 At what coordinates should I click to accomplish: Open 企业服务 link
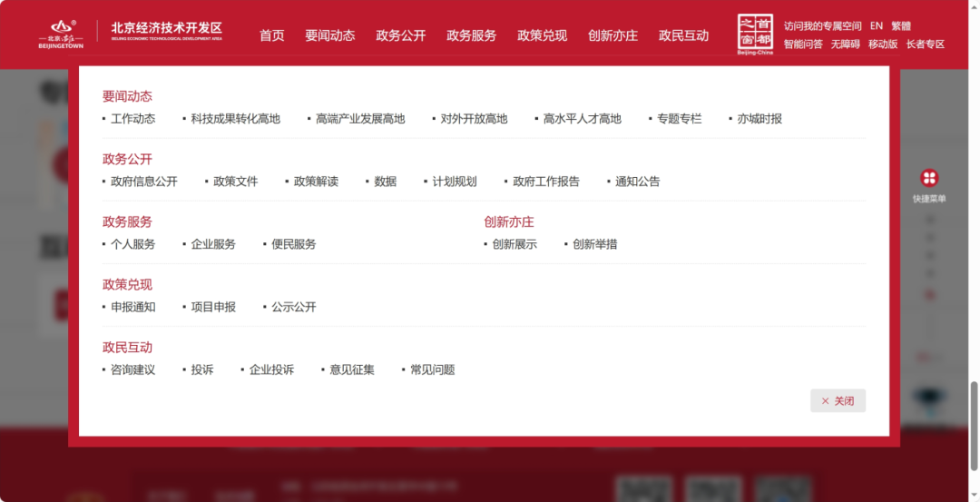click(213, 244)
